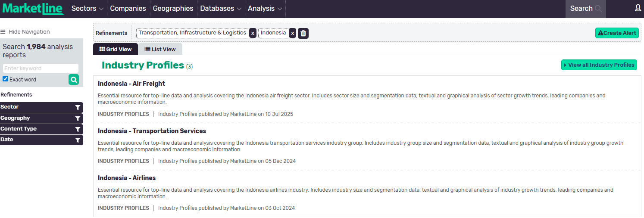Viewport: 644px width, 218px height.
Task: Remove the Indonesia refinement tag
Action: 292,33
